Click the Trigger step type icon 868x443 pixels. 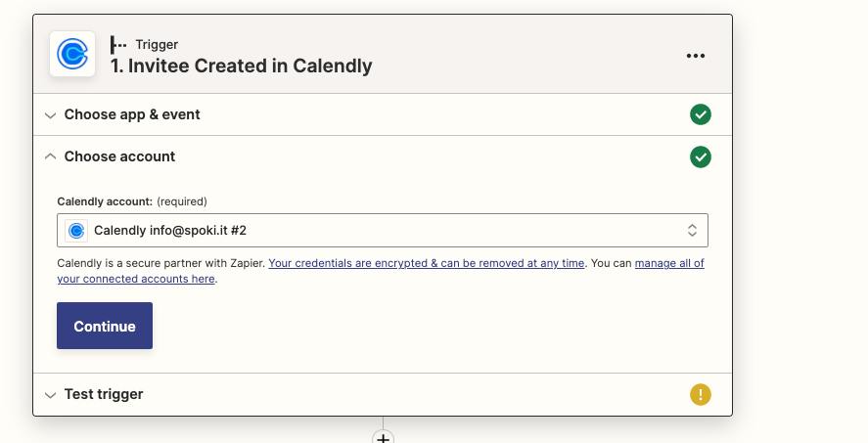pos(118,44)
